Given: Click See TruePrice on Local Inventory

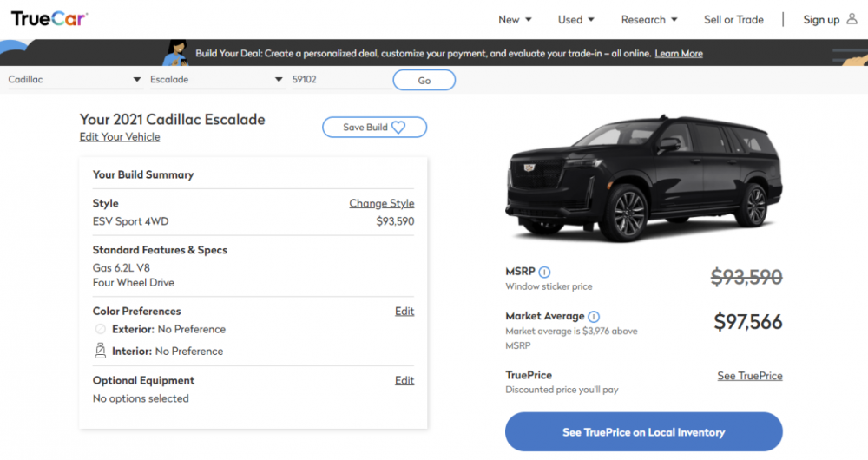Looking at the screenshot, I should coord(643,432).
